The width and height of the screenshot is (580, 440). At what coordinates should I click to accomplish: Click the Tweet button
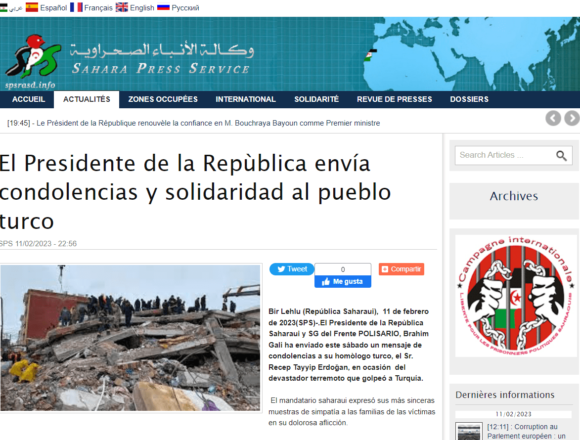(x=291, y=269)
